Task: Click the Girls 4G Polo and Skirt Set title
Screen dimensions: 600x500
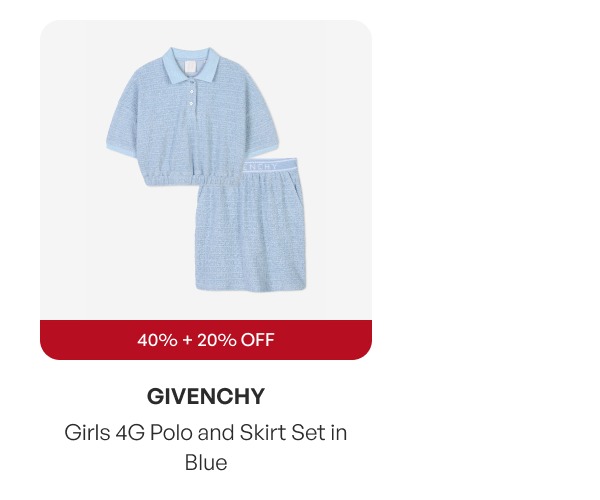Action: coord(206,447)
